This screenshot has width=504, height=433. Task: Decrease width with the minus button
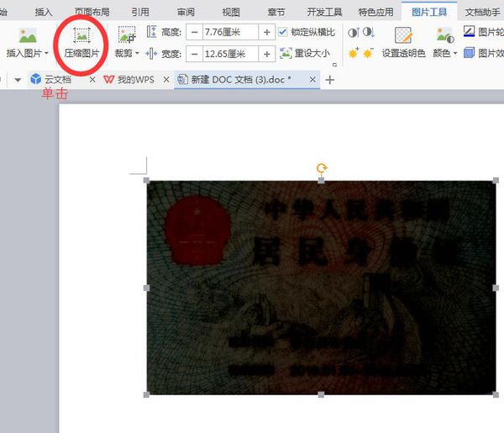[x=195, y=54]
